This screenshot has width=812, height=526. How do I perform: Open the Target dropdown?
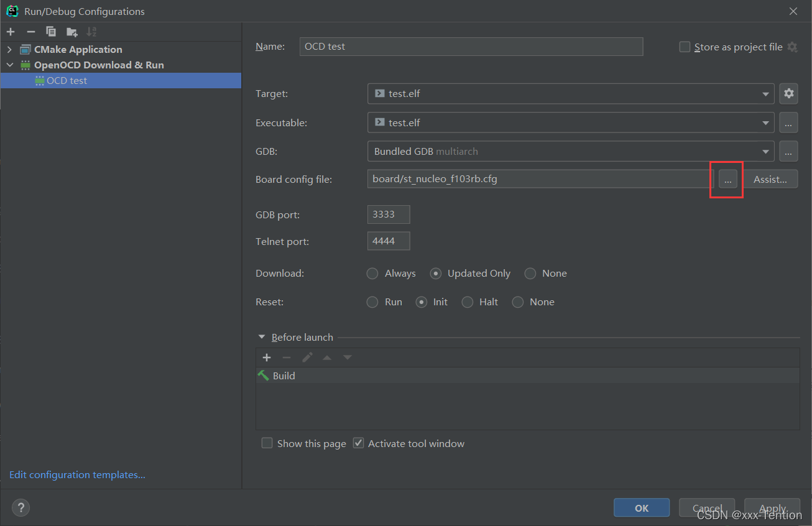point(765,94)
